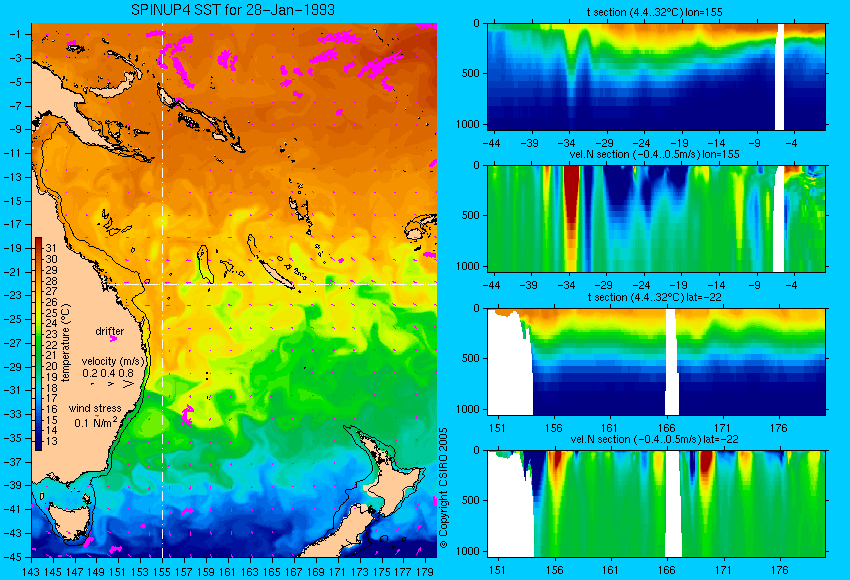Click the -44 label under lon=155 temperature section
This screenshot has height=580, width=850.
click(x=491, y=143)
